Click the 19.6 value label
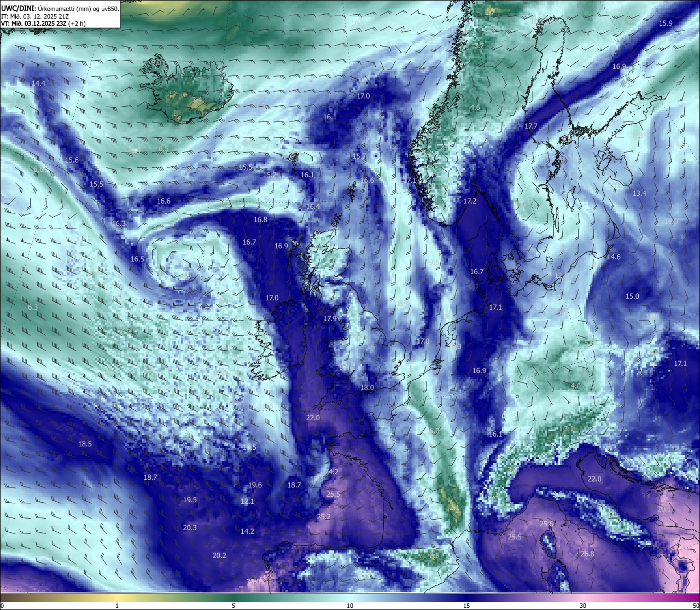The height and width of the screenshot is (610, 700). pos(255,485)
